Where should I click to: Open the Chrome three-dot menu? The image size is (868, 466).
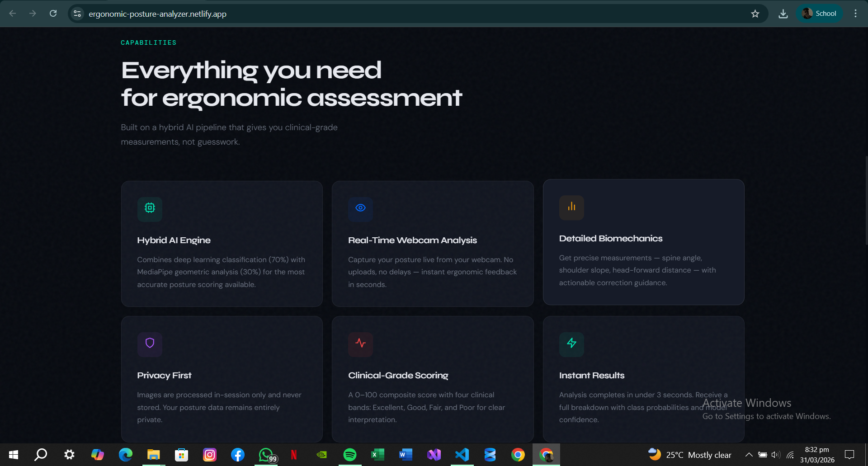point(855,14)
